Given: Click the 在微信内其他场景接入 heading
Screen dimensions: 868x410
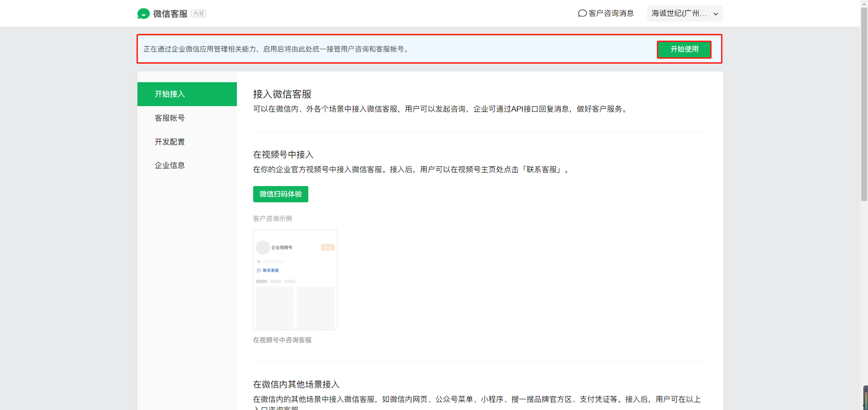Looking at the screenshot, I should (296, 384).
